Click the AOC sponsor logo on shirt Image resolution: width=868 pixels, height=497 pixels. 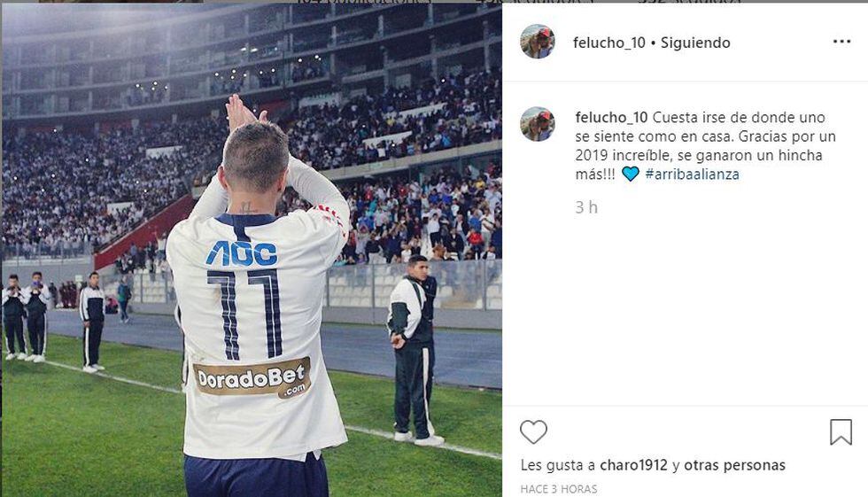pos(242,254)
